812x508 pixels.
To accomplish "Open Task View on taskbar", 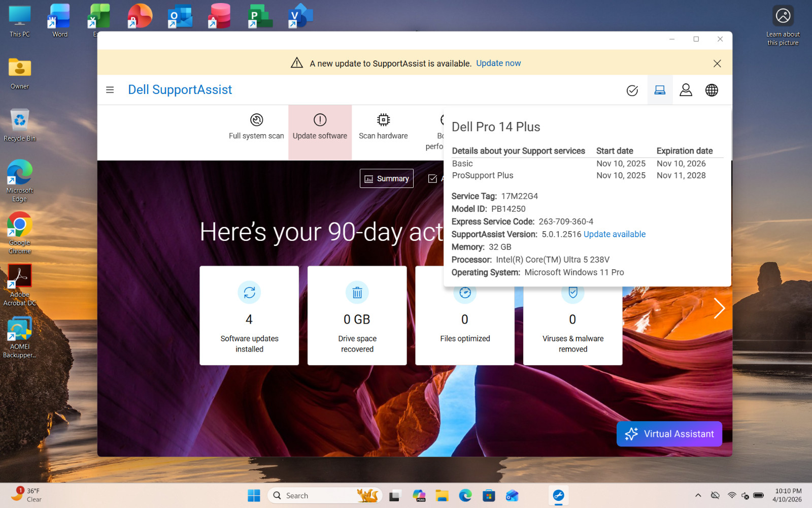I will click(395, 495).
